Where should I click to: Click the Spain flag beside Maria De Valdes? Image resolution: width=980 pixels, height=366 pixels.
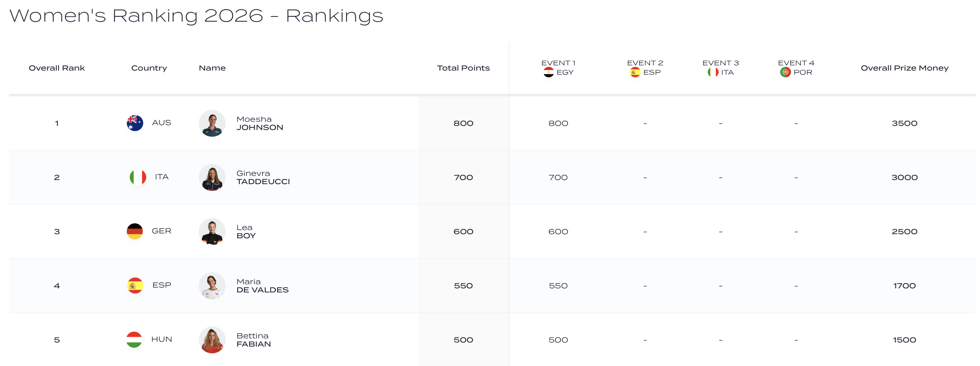pyautogui.click(x=135, y=285)
